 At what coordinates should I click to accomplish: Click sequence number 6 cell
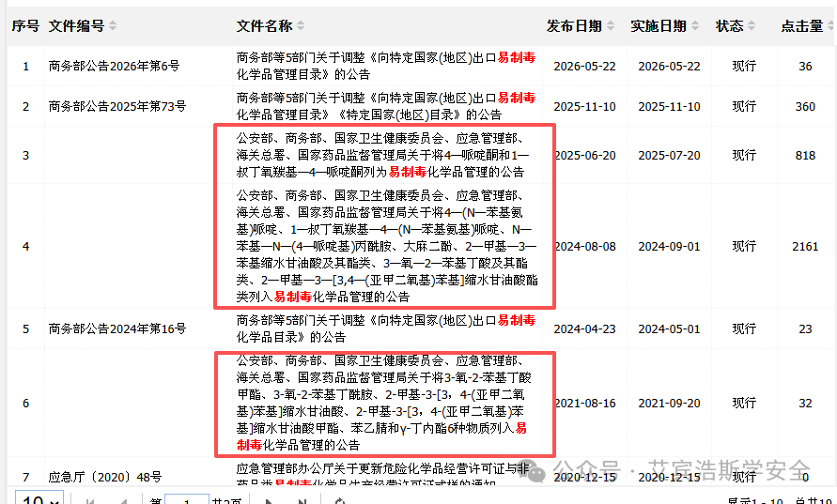(x=25, y=403)
